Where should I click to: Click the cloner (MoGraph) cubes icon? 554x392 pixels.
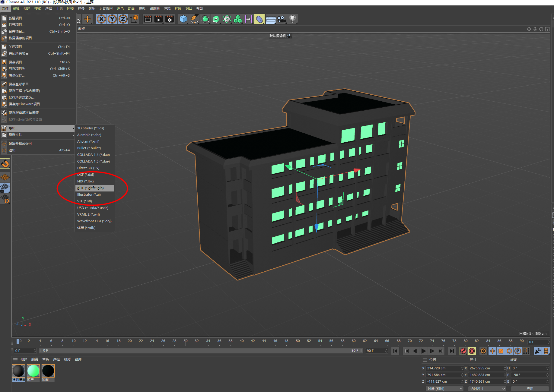[238, 19]
